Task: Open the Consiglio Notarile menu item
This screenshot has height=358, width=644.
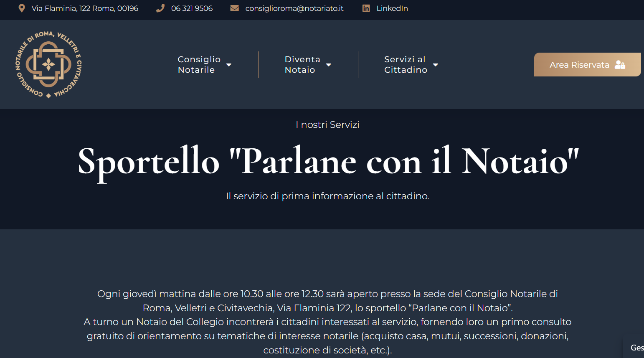Action: pyautogui.click(x=199, y=65)
